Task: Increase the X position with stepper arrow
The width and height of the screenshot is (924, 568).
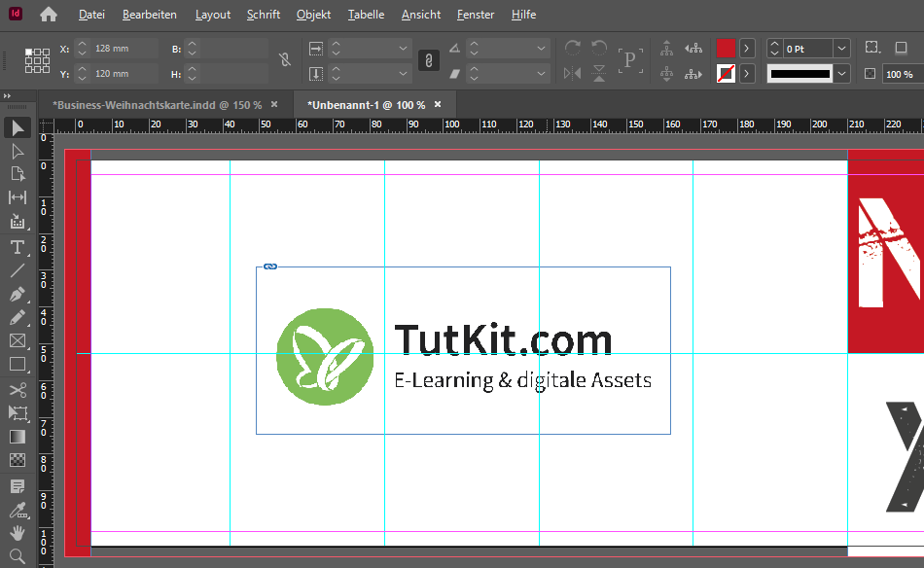Action: (82, 44)
